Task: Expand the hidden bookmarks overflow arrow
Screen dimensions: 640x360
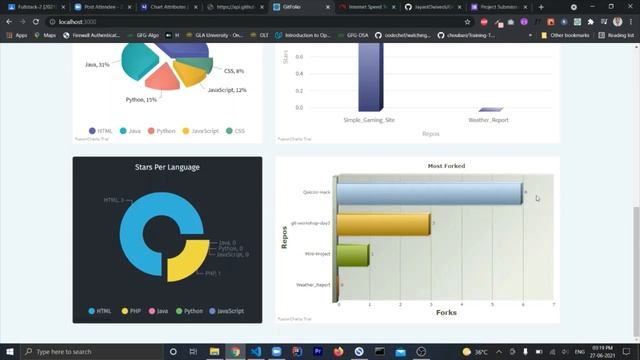Action: pos(530,36)
